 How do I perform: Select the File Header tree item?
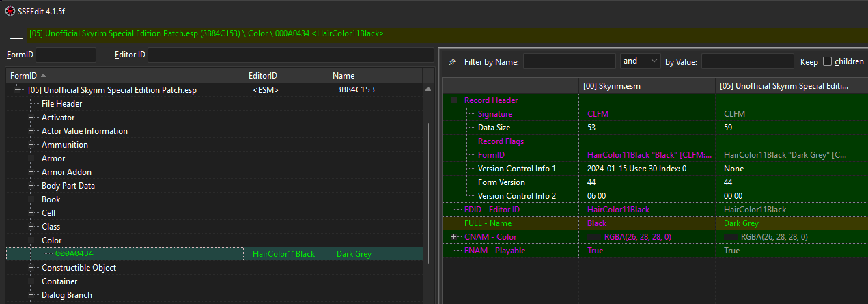click(x=61, y=104)
